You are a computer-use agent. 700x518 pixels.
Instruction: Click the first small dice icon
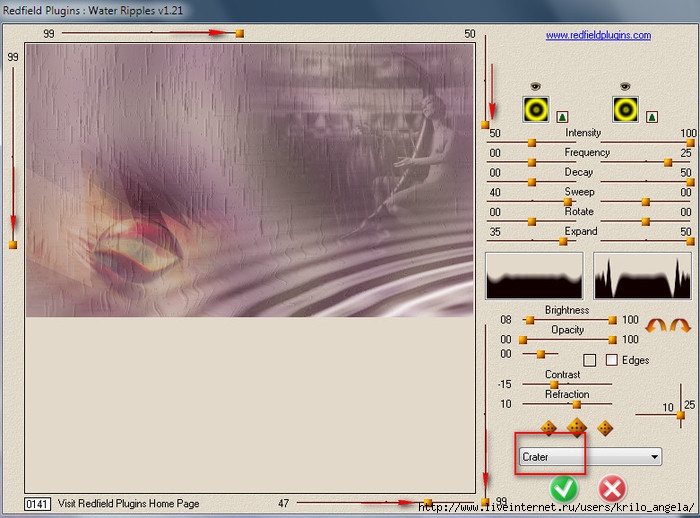(548, 428)
